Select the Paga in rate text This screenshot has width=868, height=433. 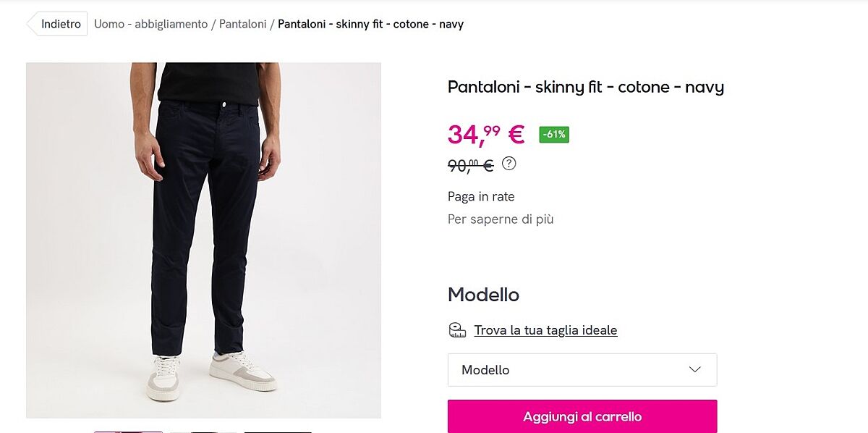481,196
